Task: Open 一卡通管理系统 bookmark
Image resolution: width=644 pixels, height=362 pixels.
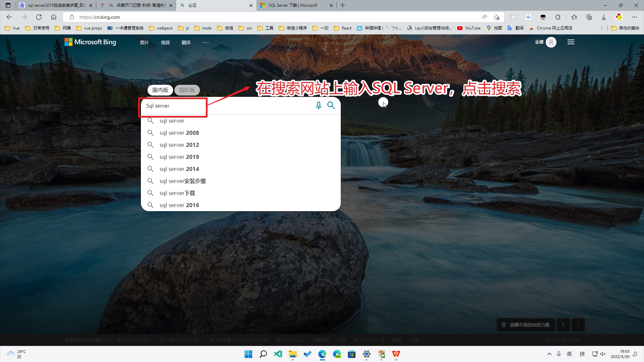Action: (125, 28)
